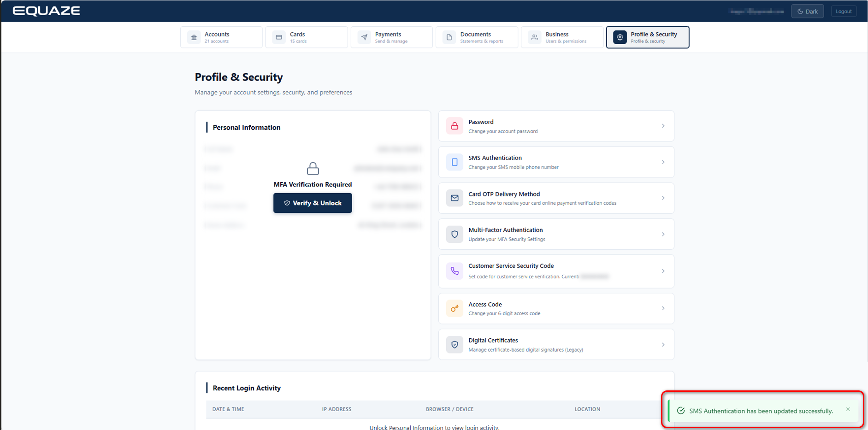Expand the Access Code row chevron

click(x=663, y=308)
